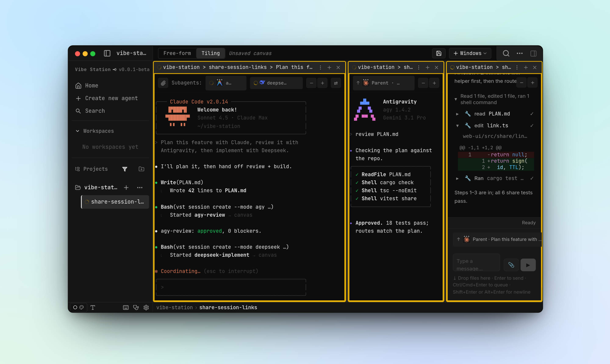Screen dimensions: 610x364
Task: Open more options for the vibe-stat… project
Action: pos(140,188)
